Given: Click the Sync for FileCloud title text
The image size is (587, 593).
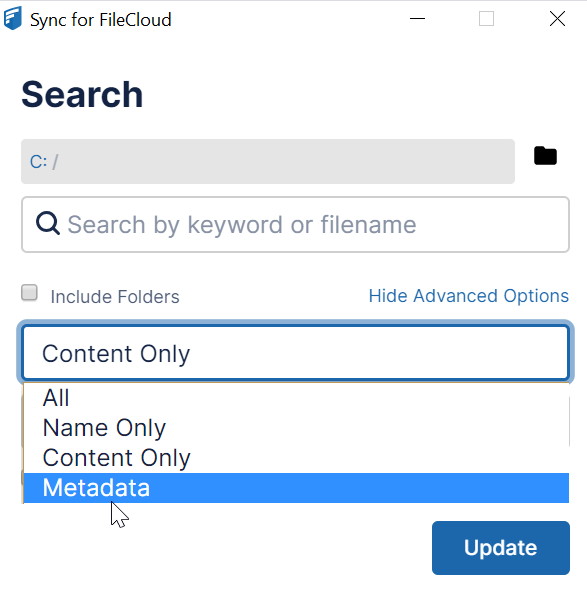Looking at the screenshot, I should pyautogui.click(x=101, y=20).
